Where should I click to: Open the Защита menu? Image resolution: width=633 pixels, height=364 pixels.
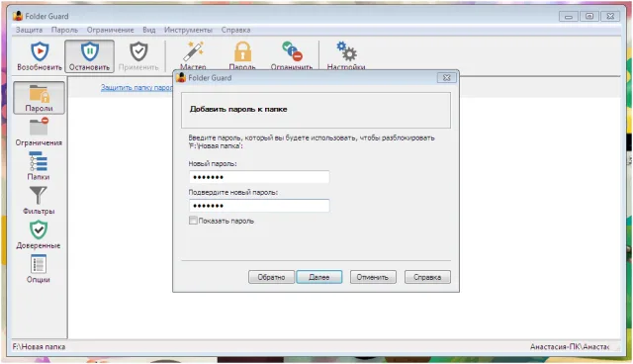[29, 30]
